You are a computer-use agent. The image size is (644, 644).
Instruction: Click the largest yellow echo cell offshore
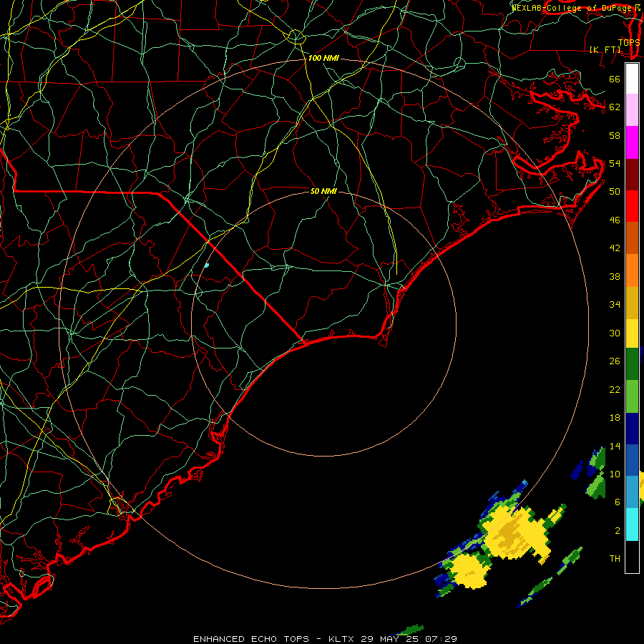coord(515,534)
